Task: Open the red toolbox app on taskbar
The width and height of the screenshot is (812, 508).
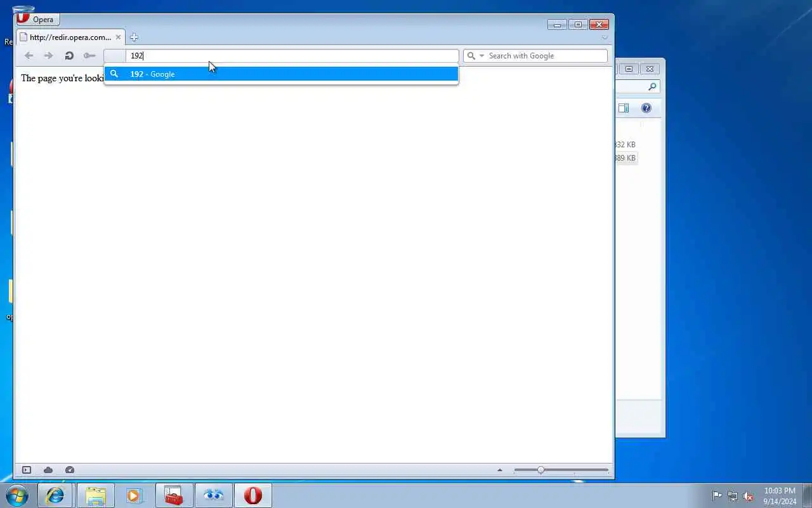Action: click(x=174, y=495)
